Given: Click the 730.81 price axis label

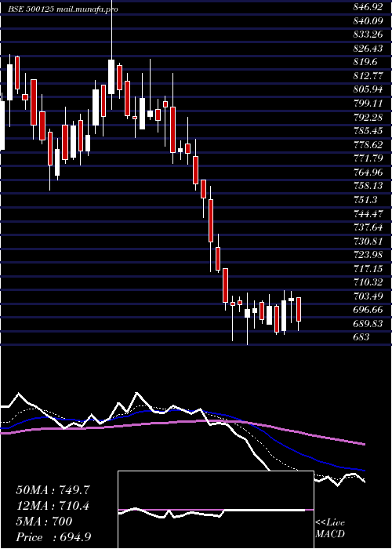Looking at the screenshot, I should click(368, 241).
